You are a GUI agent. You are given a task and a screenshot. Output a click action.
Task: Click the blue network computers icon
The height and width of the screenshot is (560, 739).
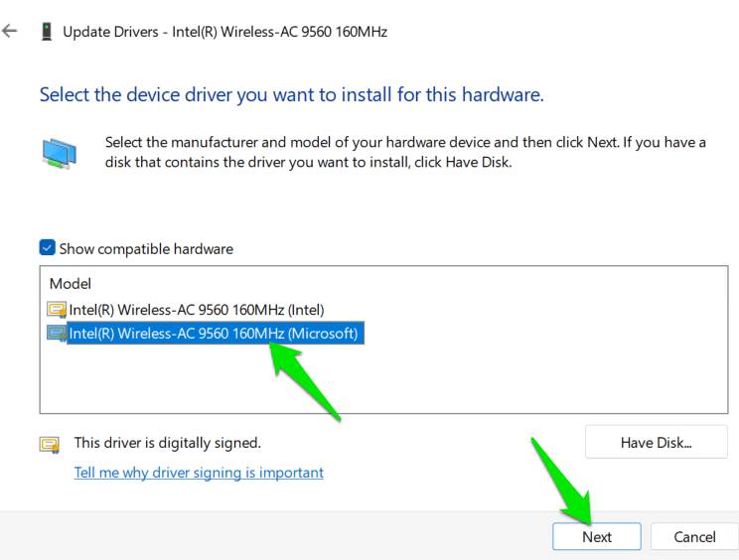tap(59, 154)
